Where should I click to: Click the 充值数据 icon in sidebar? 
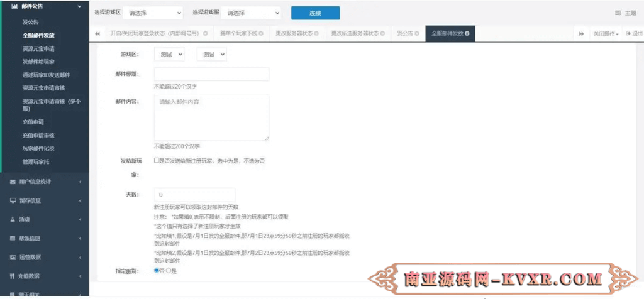pos(13,276)
